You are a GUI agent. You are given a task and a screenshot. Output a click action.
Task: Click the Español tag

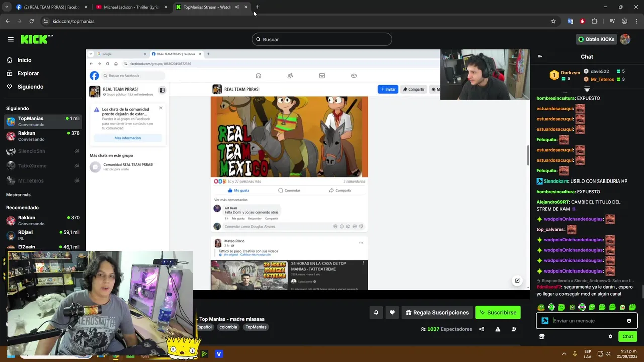click(204, 327)
